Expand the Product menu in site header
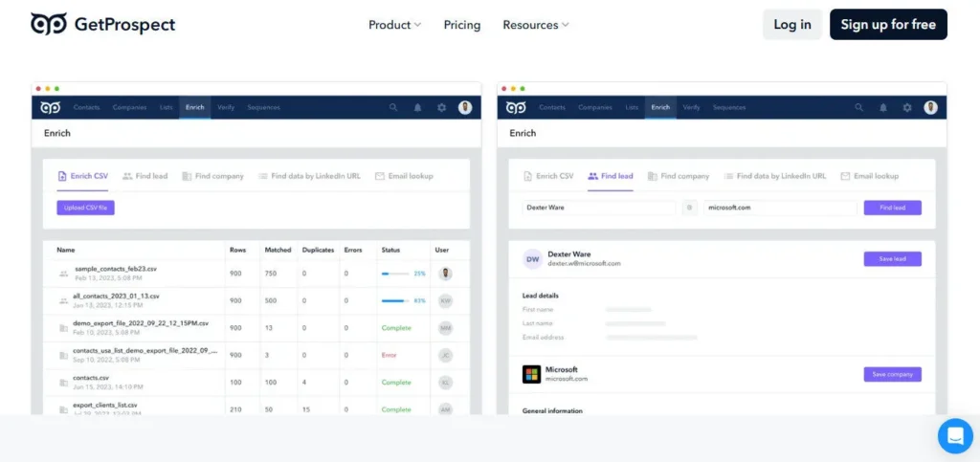Image resolution: width=980 pixels, height=462 pixels. (x=394, y=25)
